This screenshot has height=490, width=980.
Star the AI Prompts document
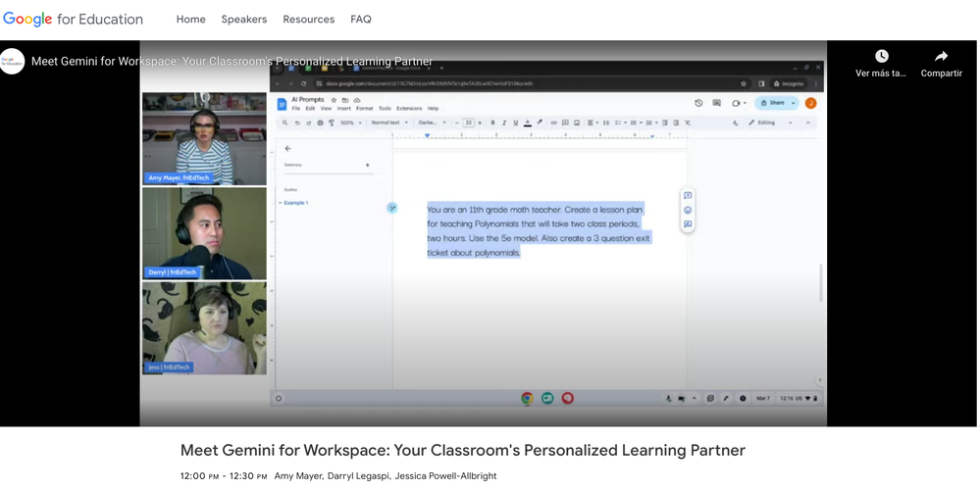click(334, 100)
